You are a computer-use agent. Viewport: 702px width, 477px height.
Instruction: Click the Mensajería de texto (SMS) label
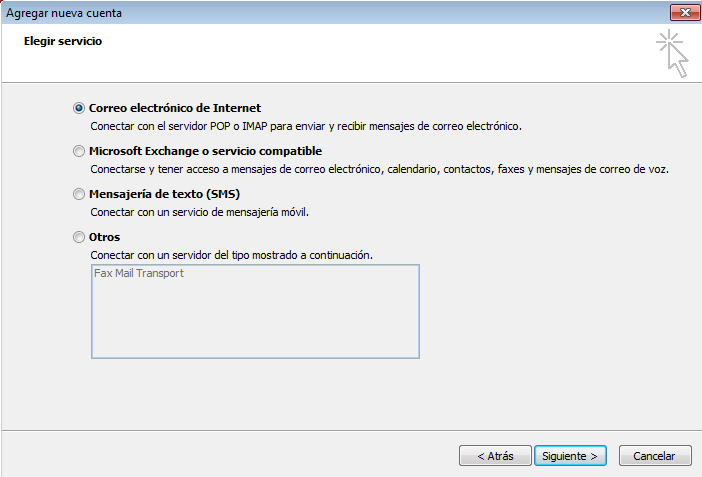point(164,194)
